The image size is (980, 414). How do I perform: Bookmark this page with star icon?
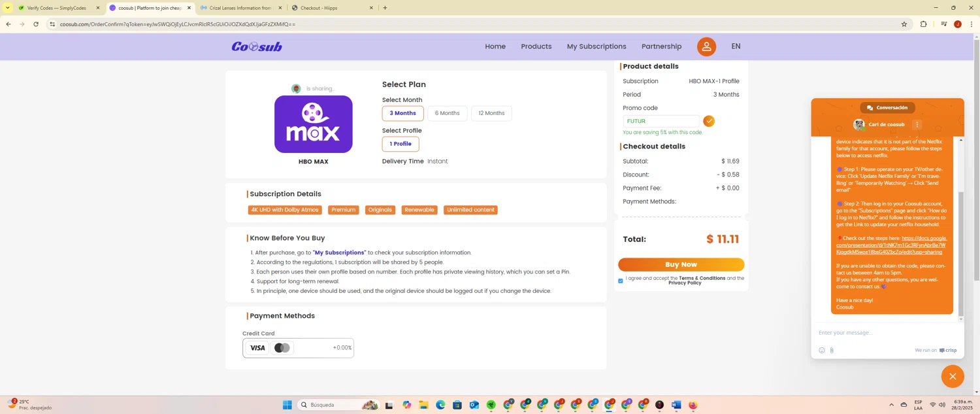[904, 24]
